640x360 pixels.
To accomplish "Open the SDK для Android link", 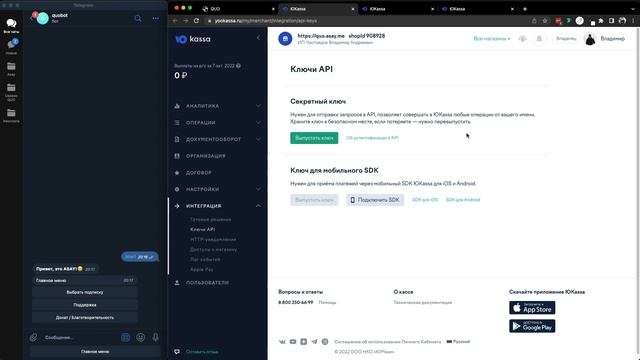I will coord(463,200).
